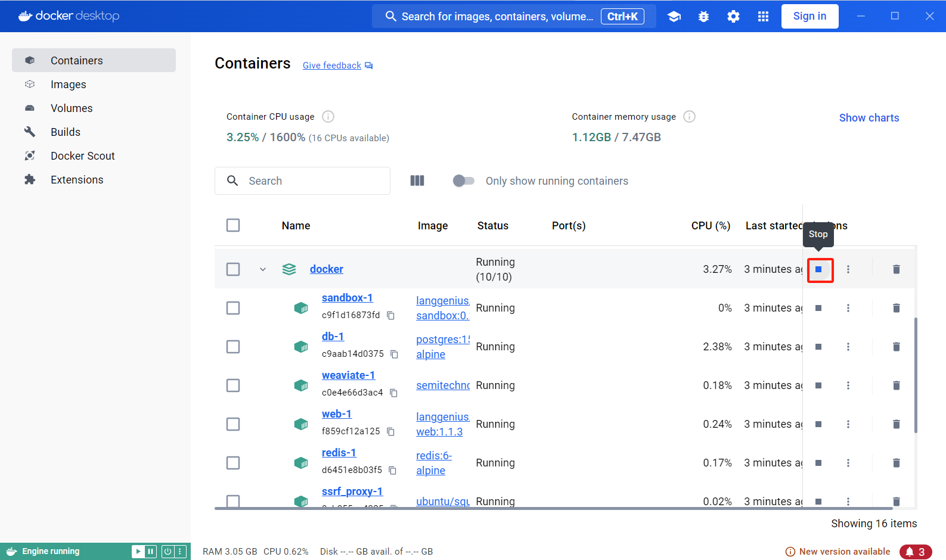Open the column chooser icon
This screenshot has height=560, width=946.
[x=417, y=181]
